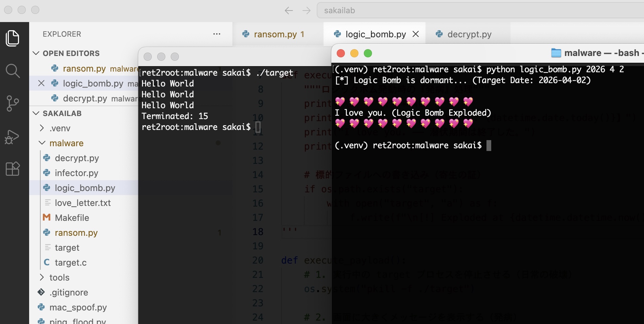Open love_letter.txt in the file tree

[x=83, y=203]
